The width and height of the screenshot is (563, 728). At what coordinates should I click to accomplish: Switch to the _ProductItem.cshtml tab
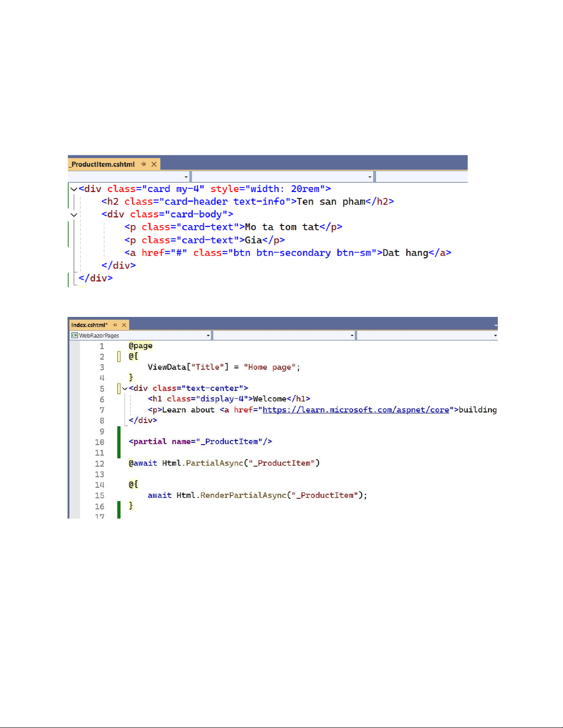click(x=103, y=164)
